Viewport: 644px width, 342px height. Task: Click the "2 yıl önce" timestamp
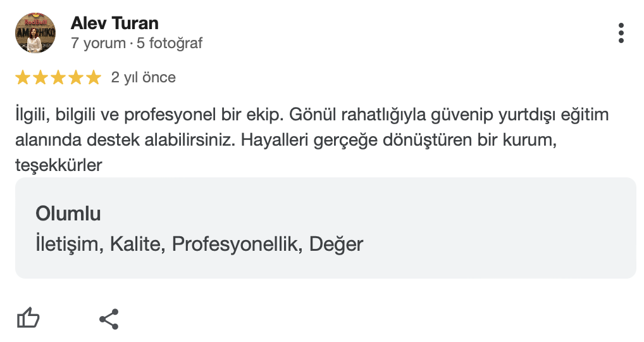[x=144, y=78]
